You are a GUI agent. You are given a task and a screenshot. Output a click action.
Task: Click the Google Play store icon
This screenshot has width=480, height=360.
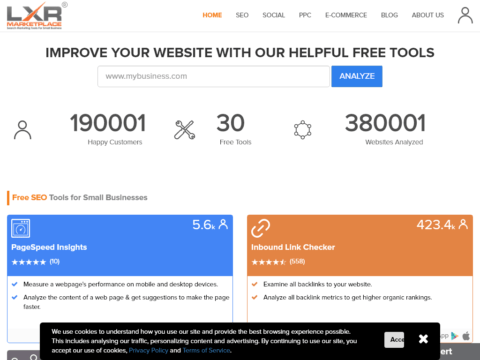(x=454, y=336)
